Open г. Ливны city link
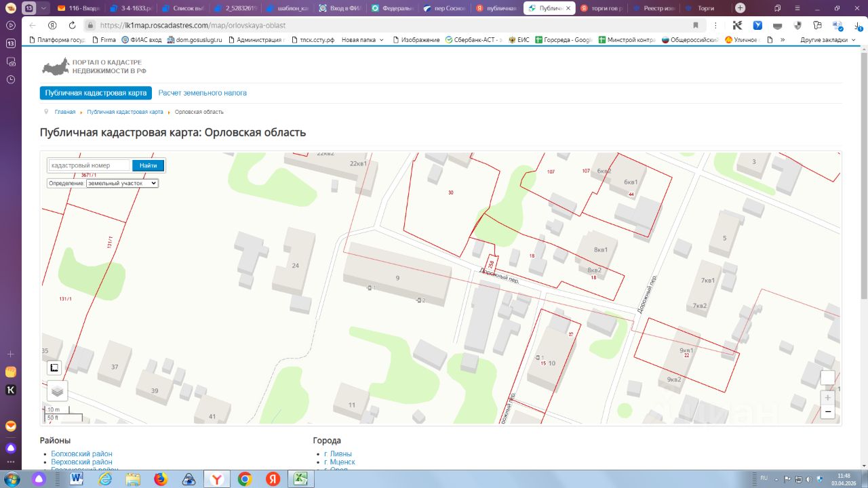The width and height of the screenshot is (868, 488). [338, 454]
